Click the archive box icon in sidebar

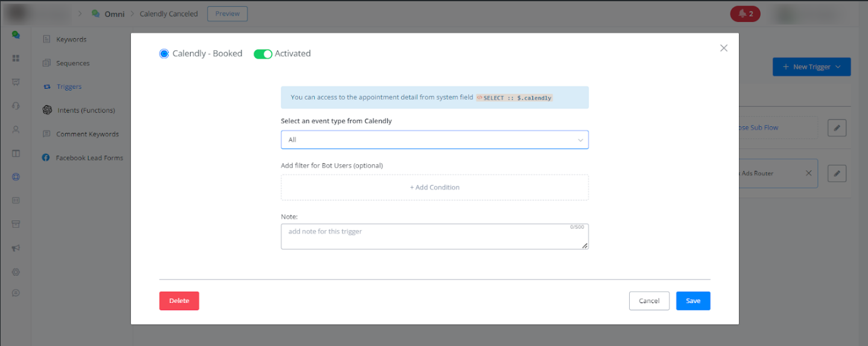[x=16, y=224]
